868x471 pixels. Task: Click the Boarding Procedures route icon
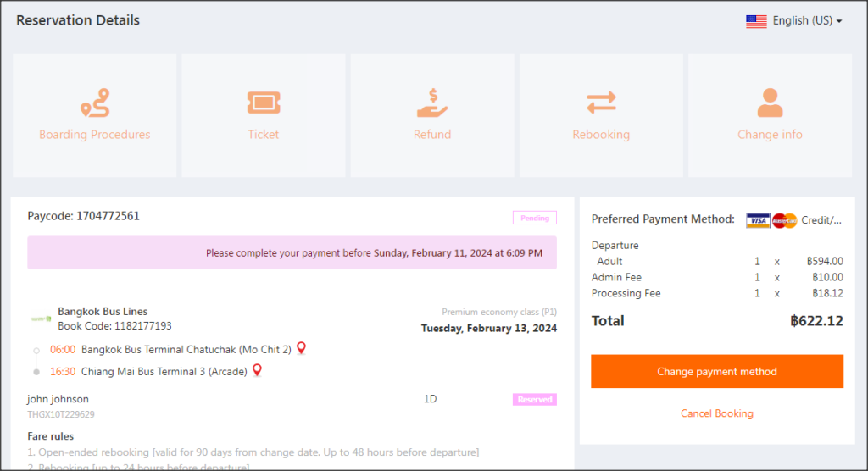point(95,103)
